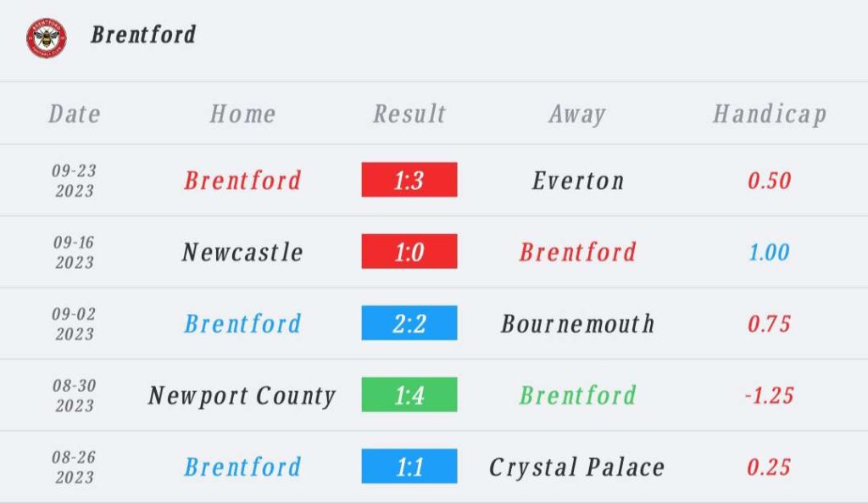868x503 pixels.
Task: Click the 1.00 handicap value
Action: [x=769, y=252]
